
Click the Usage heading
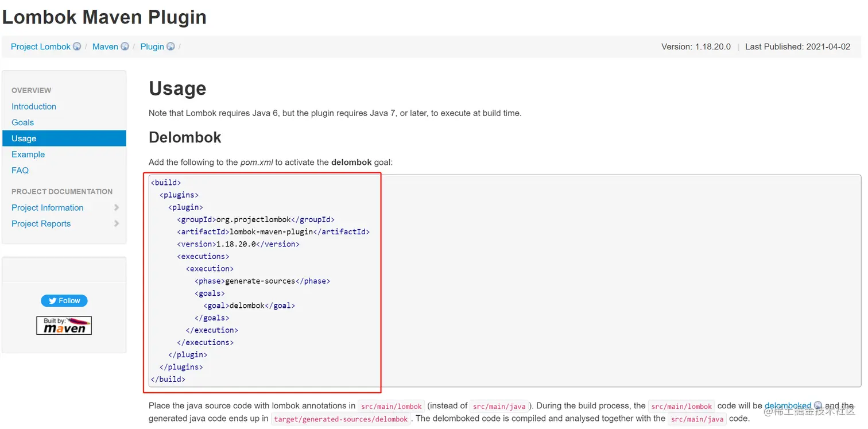coord(177,88)
